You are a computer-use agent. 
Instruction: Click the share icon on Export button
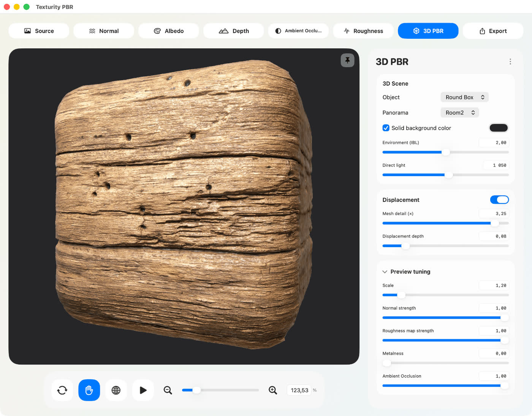tap(482, 31)
